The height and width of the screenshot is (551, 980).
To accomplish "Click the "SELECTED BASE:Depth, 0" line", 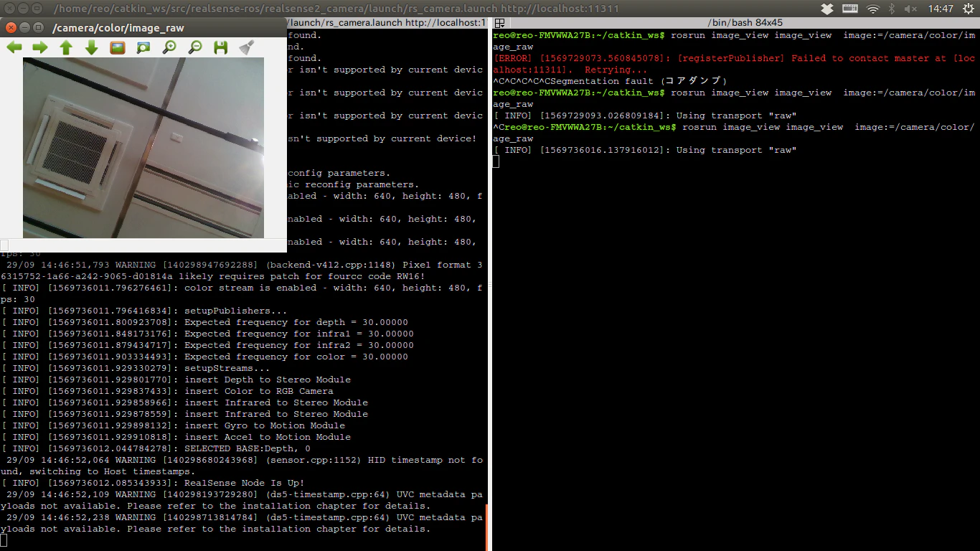I will [156, 448].
